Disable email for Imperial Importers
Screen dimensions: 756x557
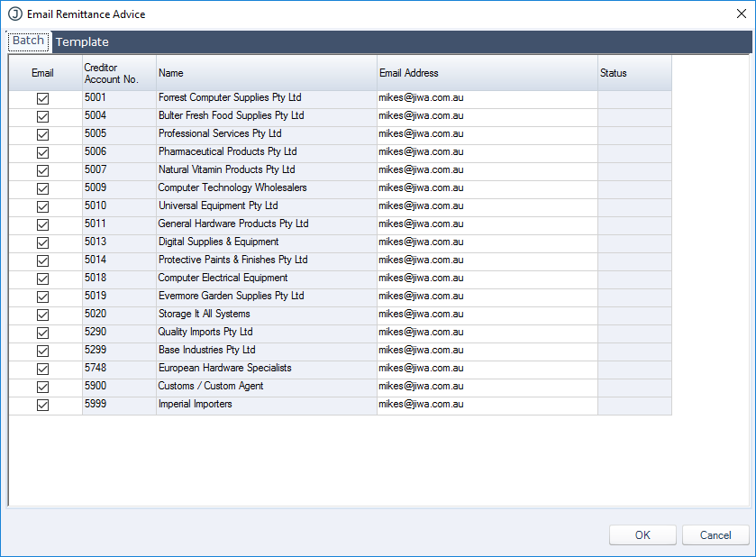coord(42,405)
